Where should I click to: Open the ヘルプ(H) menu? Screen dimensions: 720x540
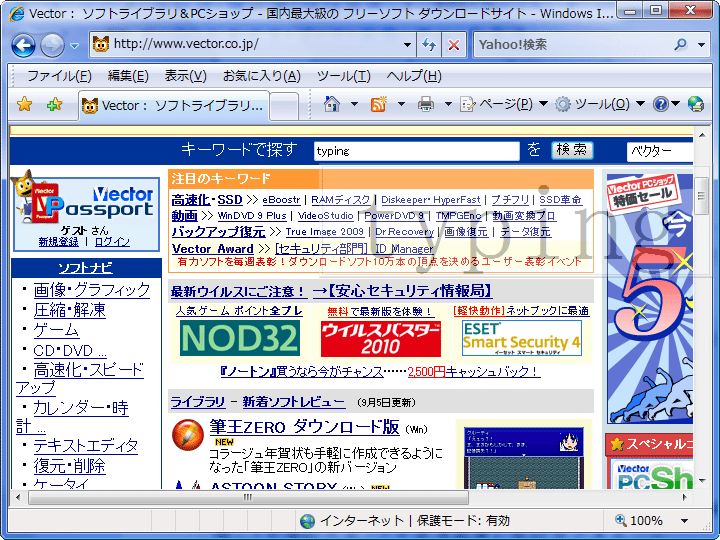point(414,76)
